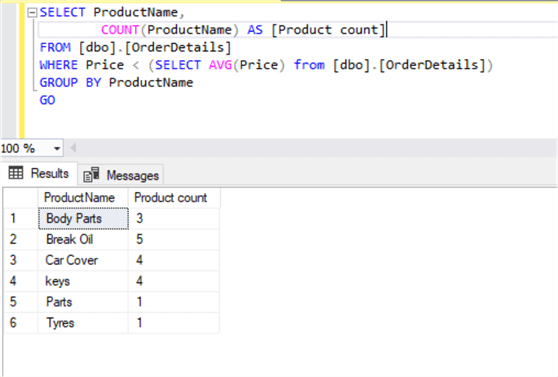Click ProductName after GROUP BY
This screenshot has width=558, height=377.
151,83
